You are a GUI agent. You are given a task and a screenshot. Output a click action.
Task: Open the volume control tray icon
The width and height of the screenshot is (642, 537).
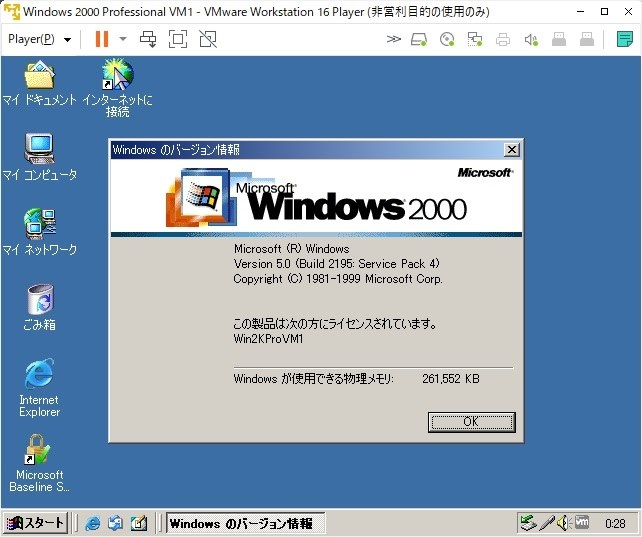pos(564,523)
